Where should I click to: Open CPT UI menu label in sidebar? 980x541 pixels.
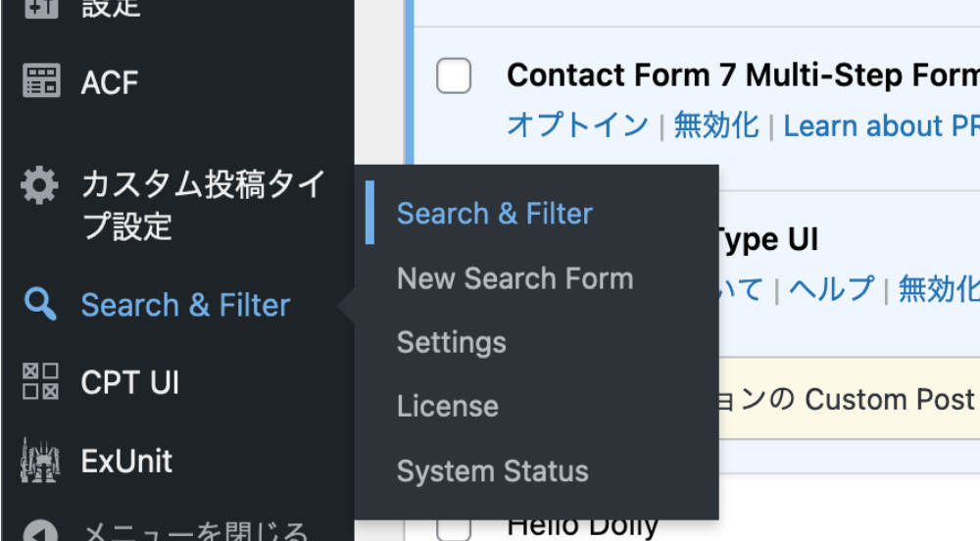pos(129,382)
